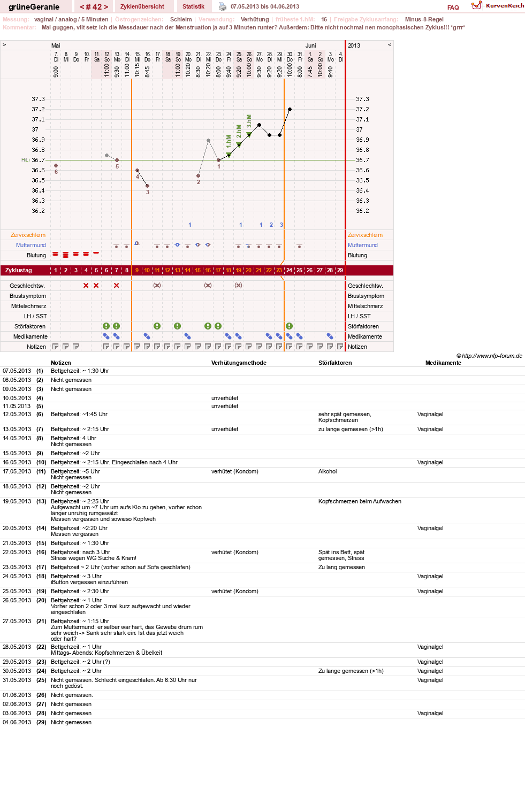Select the 37.2 temperature point on 30 May

click(290, 109)
